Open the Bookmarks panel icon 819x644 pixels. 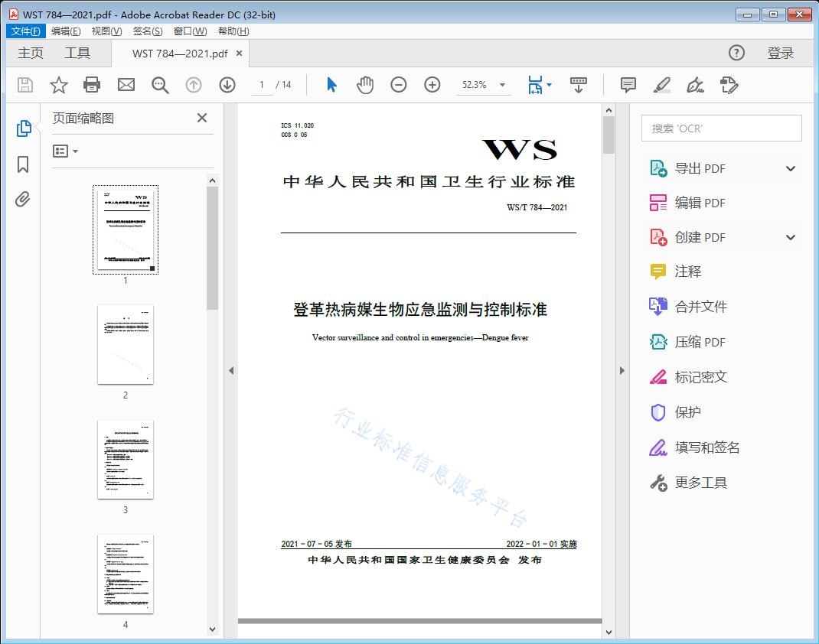pos(23,164)
